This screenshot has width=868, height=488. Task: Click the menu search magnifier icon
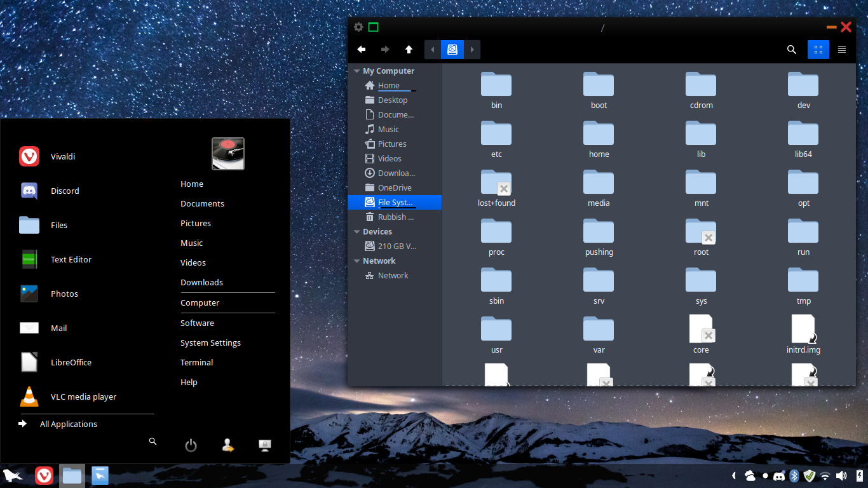[153, 441]
